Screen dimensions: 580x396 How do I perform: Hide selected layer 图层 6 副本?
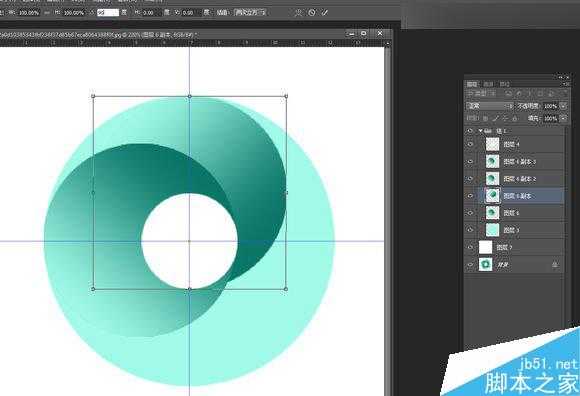click(470, 196)
